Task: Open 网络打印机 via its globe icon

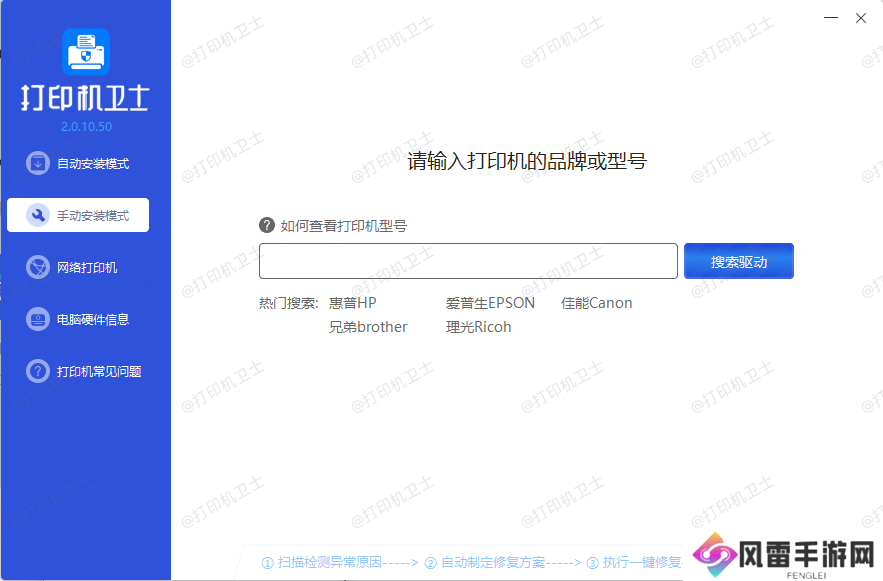Action: [x=38, y=267]
